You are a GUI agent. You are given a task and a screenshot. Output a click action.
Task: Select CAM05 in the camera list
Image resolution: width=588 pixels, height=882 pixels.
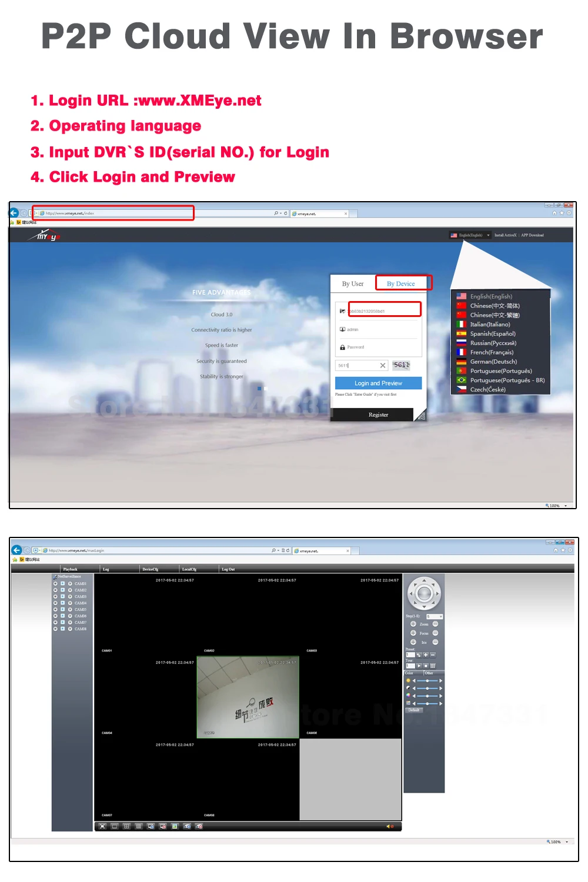81,610
